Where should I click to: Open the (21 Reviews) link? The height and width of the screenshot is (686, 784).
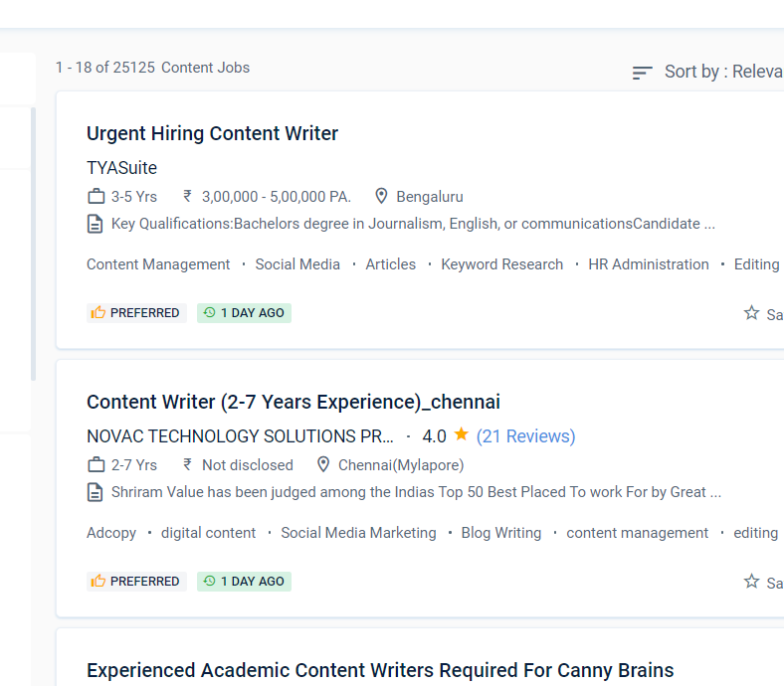525,436
